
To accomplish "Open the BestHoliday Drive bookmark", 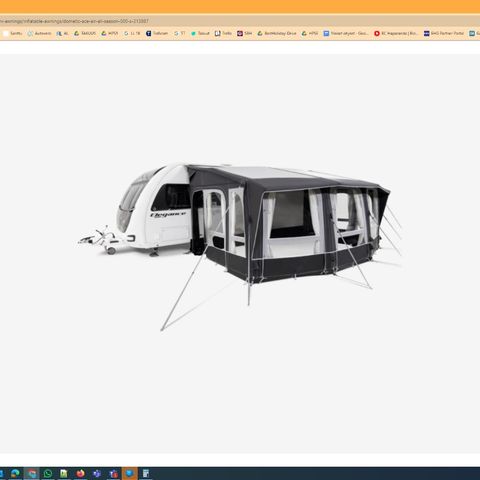I will 277,33.
